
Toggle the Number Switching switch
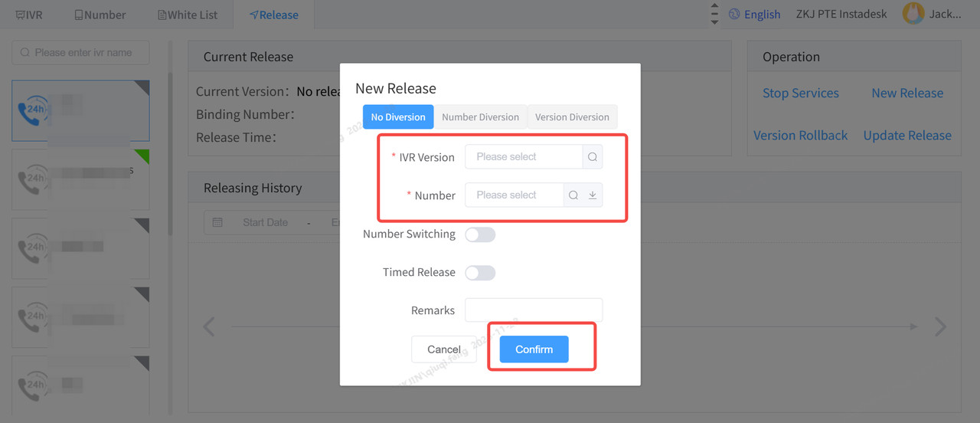(x=480, y=234)
